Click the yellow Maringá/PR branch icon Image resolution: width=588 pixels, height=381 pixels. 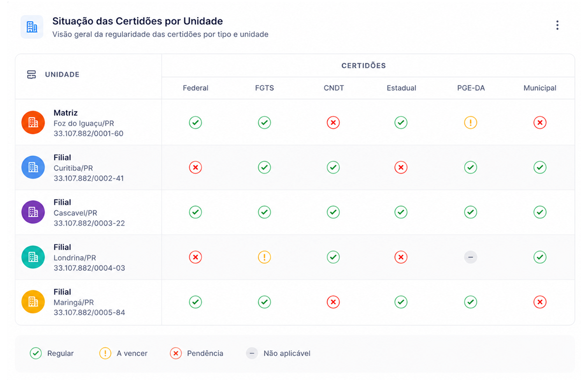33,302
